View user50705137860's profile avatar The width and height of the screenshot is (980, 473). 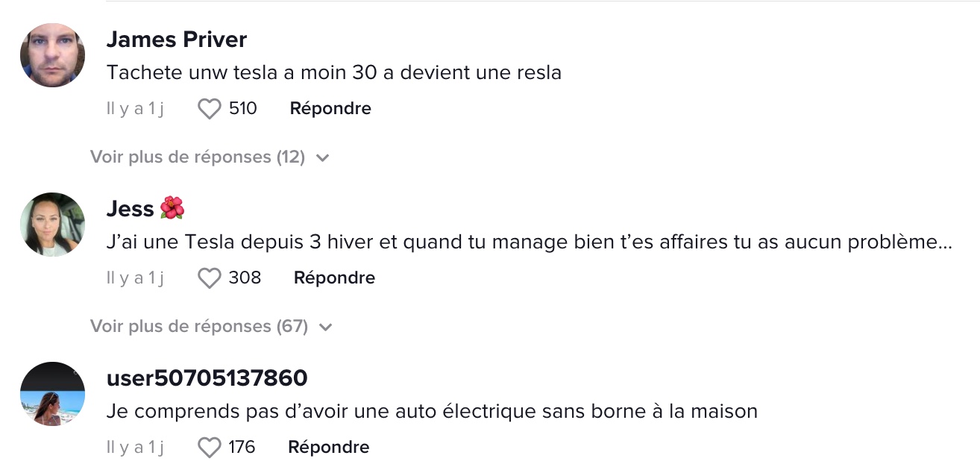click(x=52, y=394)
